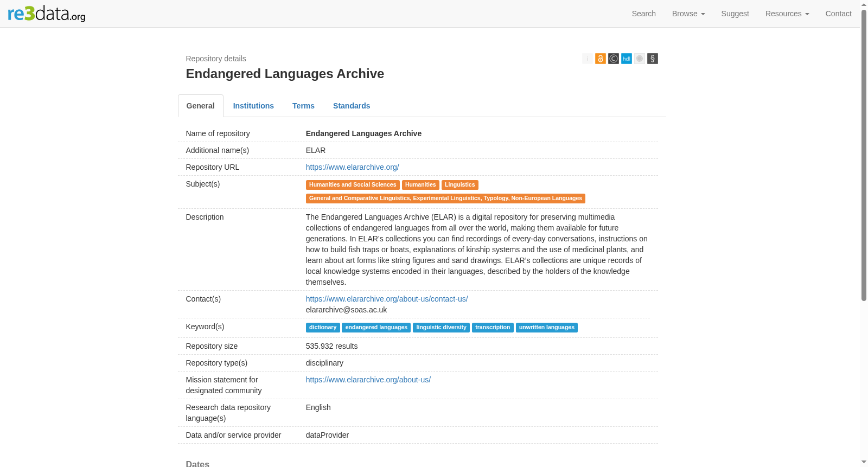The image size is (868, 467).
Task: Click the 'Keyword(s)' row label
Action: click(x=205, y=327)
